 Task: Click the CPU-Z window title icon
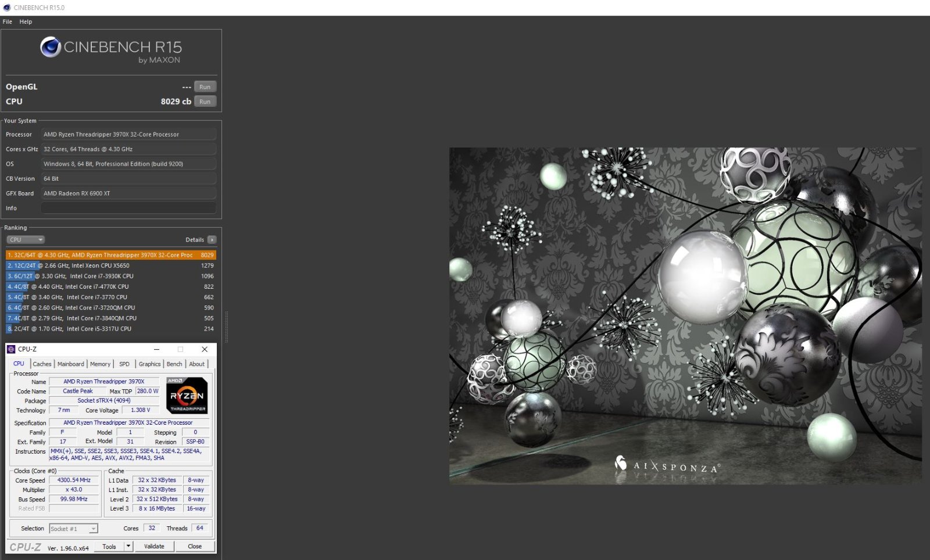(x=11, y=349)
